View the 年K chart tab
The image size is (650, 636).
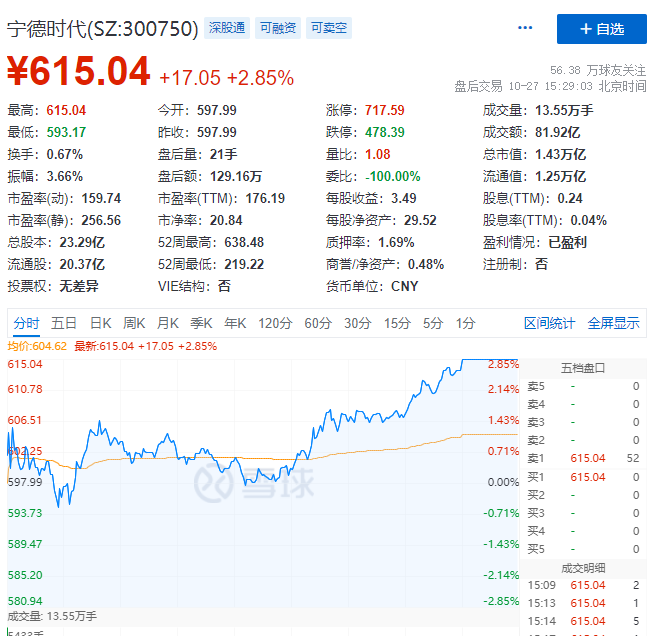tap(235, 323)
